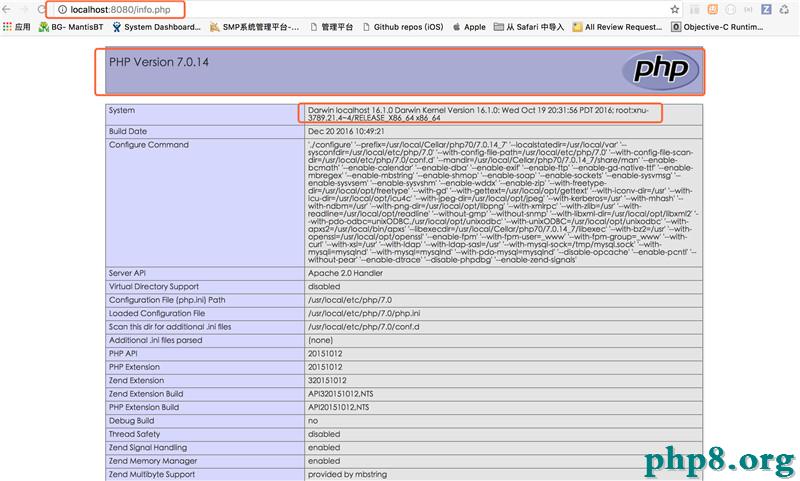Click the Configure Command label

coord(148,145)
